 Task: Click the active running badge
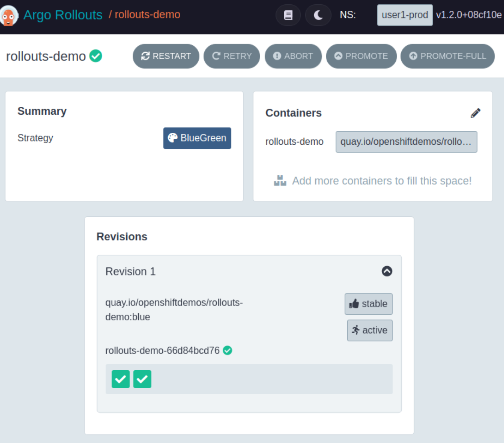tap(370, 330)
